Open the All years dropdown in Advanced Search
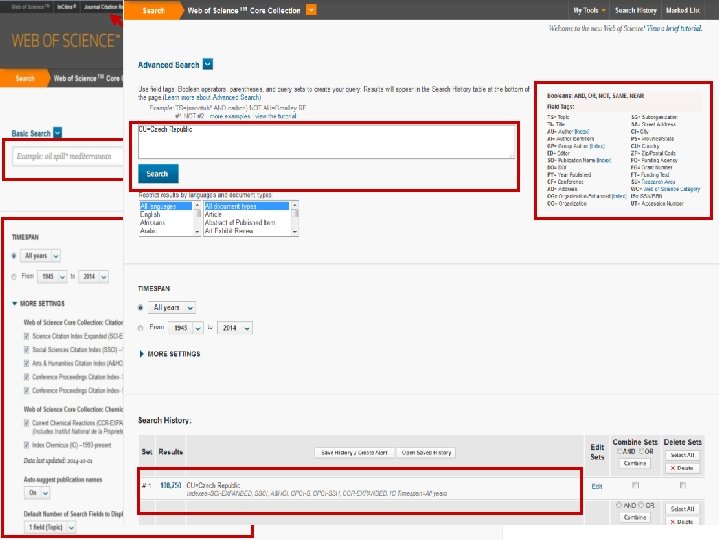Viewport: 720px width, 540px height. point(171,307)
